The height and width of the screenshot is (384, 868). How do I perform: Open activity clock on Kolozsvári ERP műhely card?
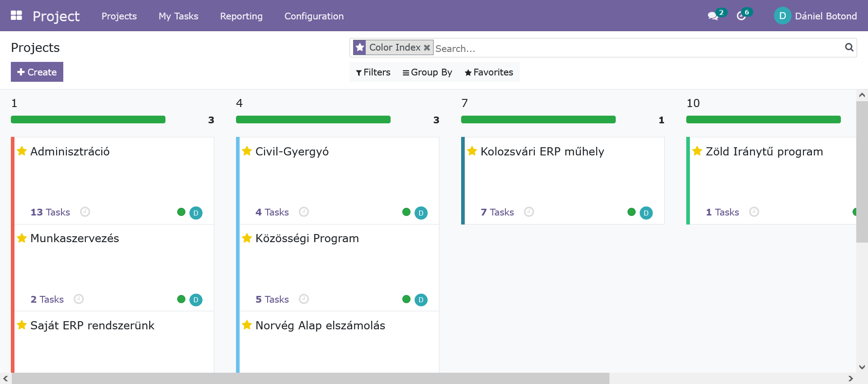pos(529,211)
